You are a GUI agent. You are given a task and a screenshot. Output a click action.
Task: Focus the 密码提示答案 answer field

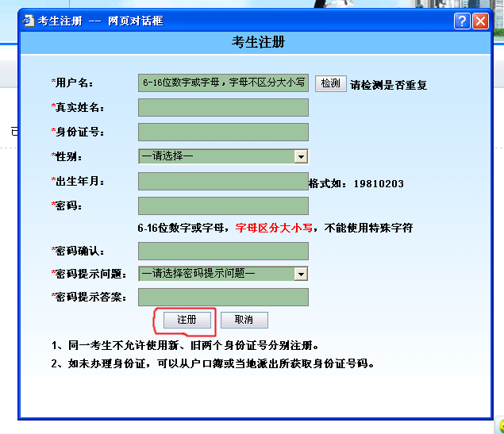[223, 298]
